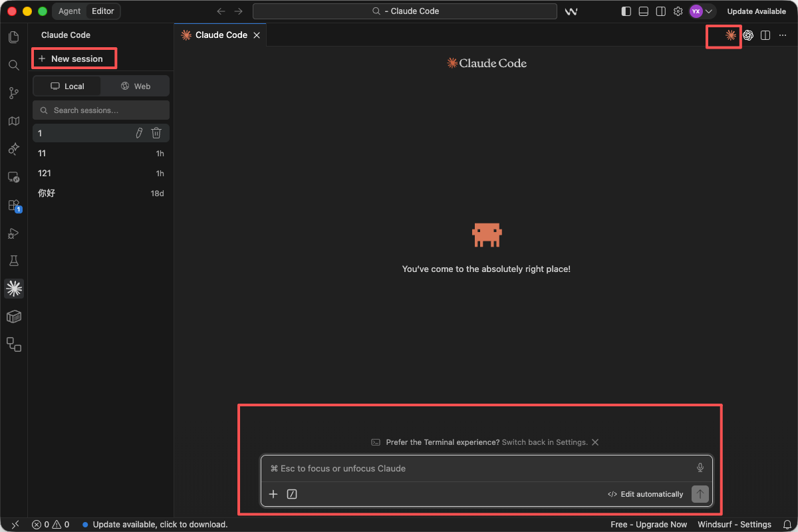
Task: Open the Extensions view with badge 1
Action: [14, 205]
